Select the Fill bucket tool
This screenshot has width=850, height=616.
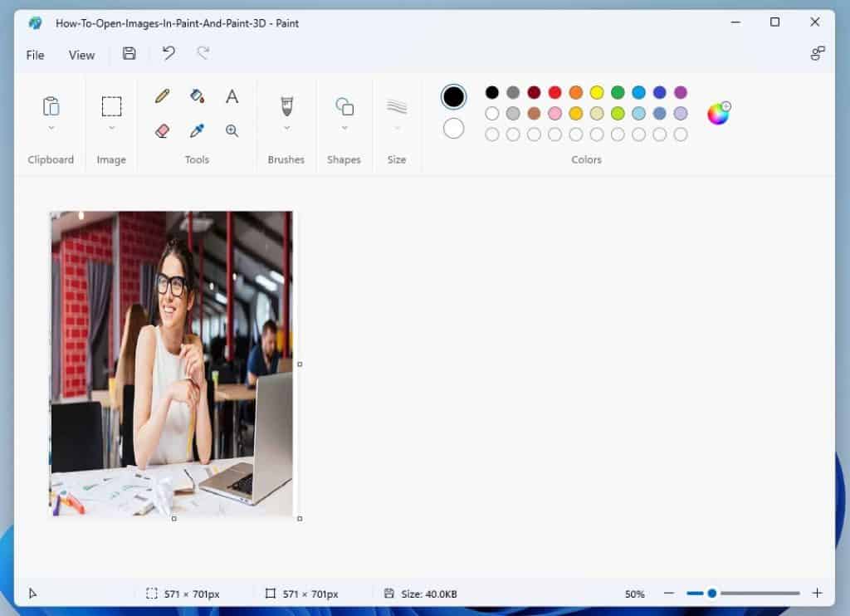click(x=198, y=96)
